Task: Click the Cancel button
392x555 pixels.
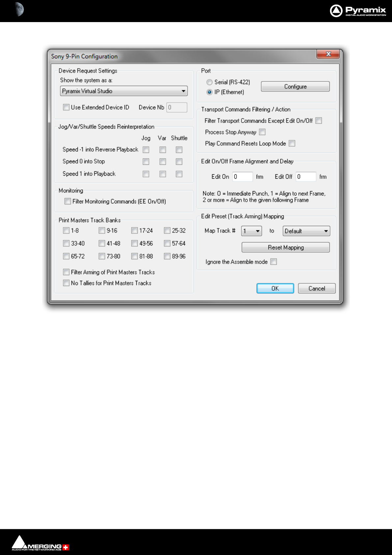Action: tap(317, 288)
